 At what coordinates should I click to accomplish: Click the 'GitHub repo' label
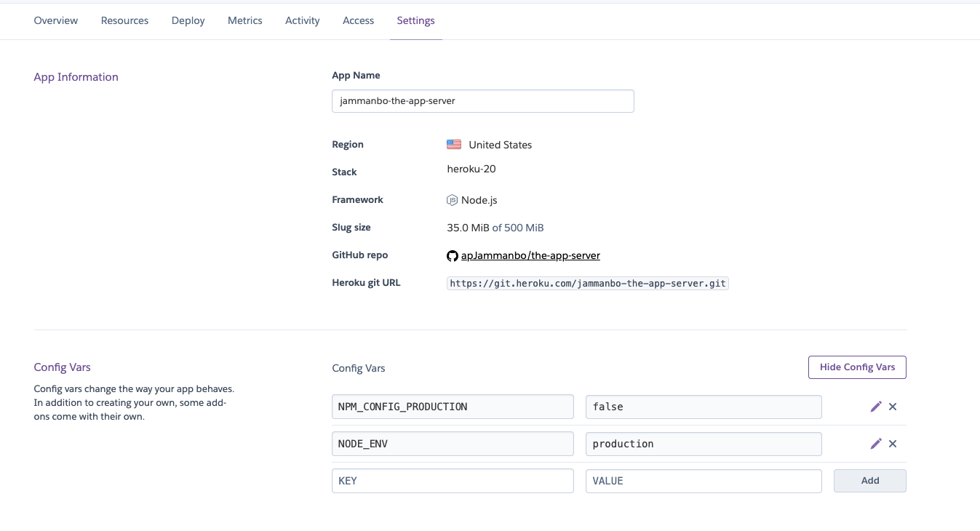[x=360, y=255]
